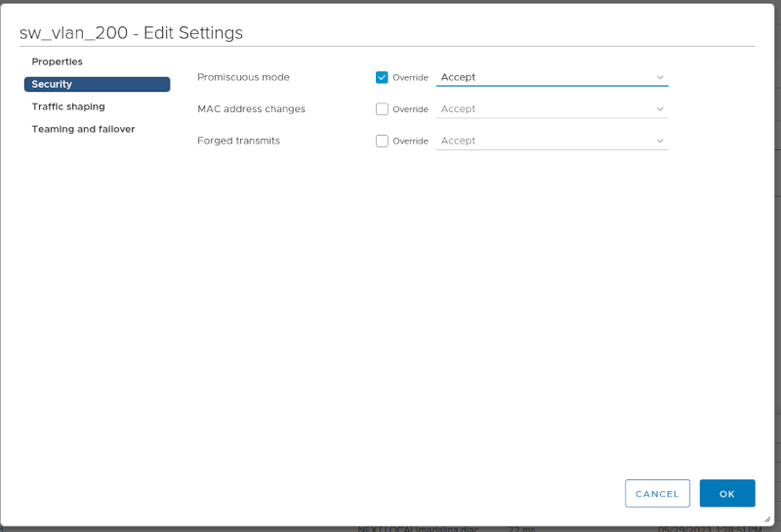Click the Promiscuous mode label
The width and height of the screenshot is (781, 532).
point(243,77)
